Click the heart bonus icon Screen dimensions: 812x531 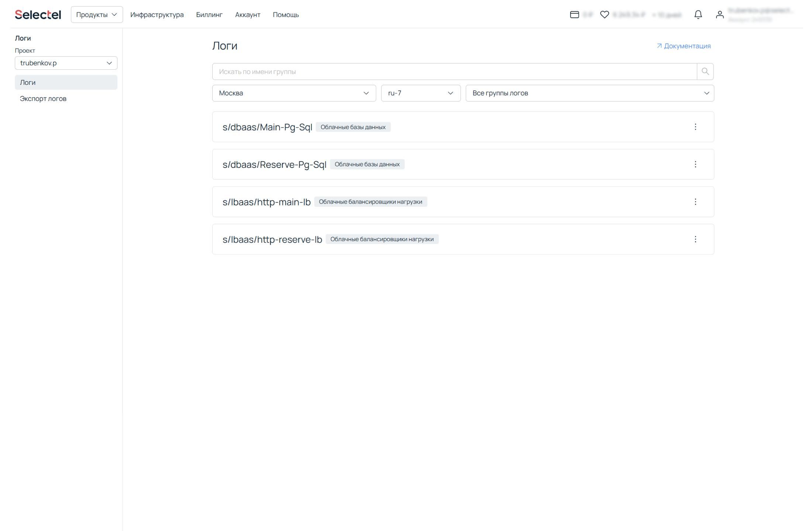click(604, 15)
